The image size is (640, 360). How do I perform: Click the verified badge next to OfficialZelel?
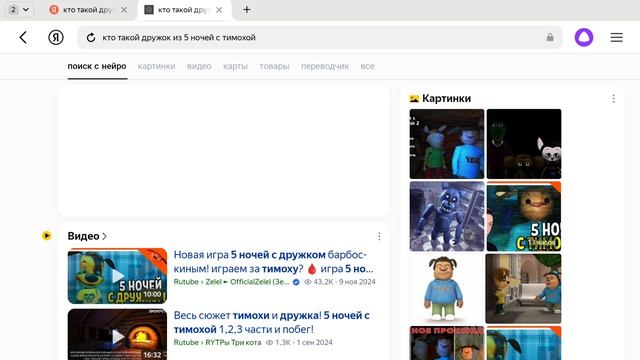[296, 282]
